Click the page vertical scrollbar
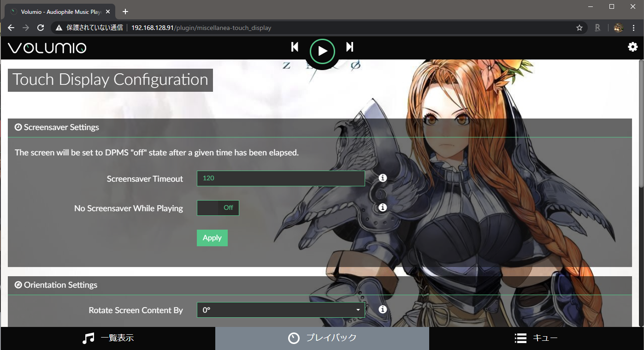Viewport: 644px width, 350px height. tap(641, 125)
